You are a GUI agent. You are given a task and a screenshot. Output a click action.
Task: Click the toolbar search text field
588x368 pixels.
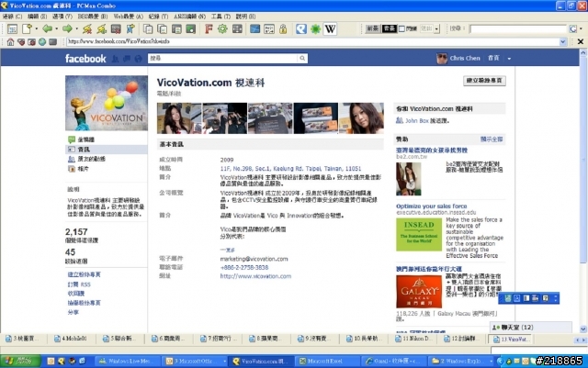pos(518,28)
